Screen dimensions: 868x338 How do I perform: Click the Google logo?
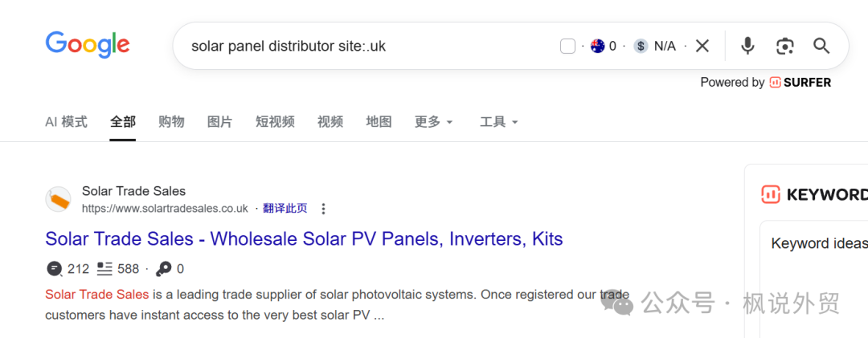pyautogui.click(x=88, y=45)
